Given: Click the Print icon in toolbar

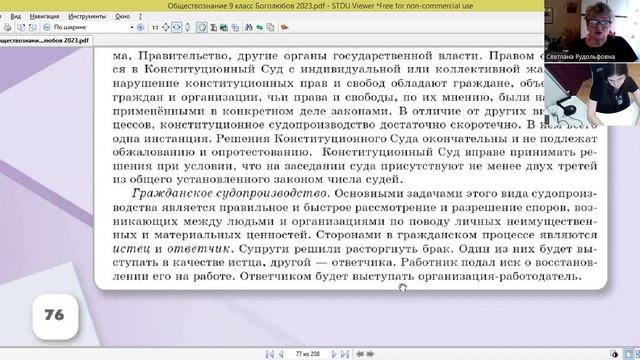Looking at the screenshot, I should [x=7, y=27].
